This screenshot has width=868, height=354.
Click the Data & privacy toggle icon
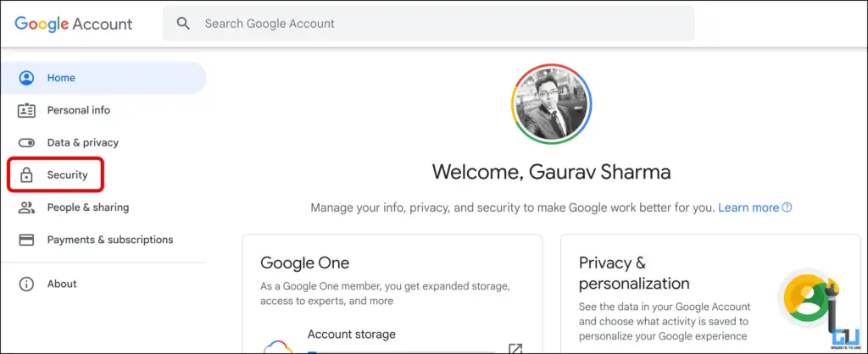coord(26,143)
